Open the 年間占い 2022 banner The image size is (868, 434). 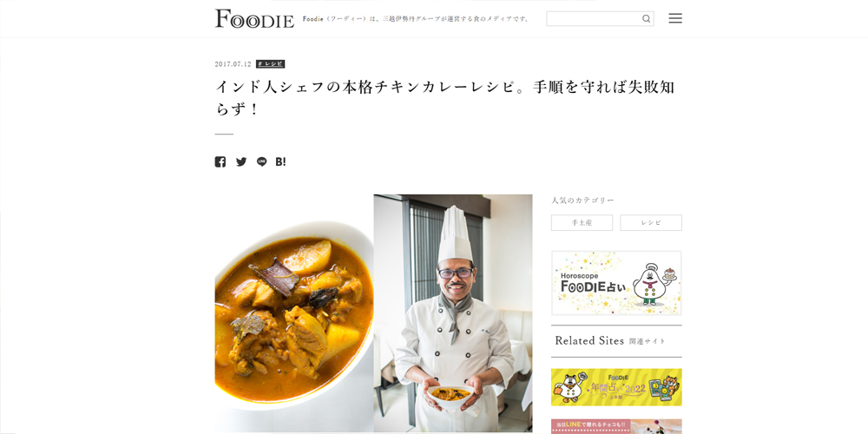pos(616,387)
